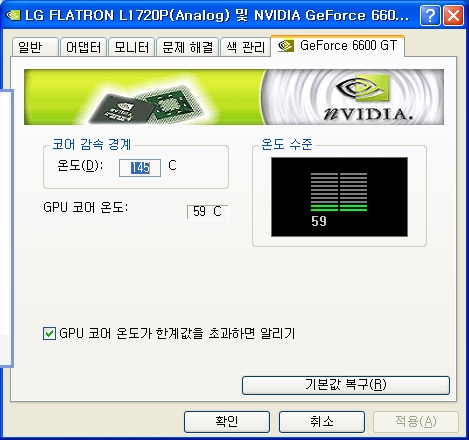The image size is (469, 440).
Task: Close the display properties dialog
Action: (453, 15)
